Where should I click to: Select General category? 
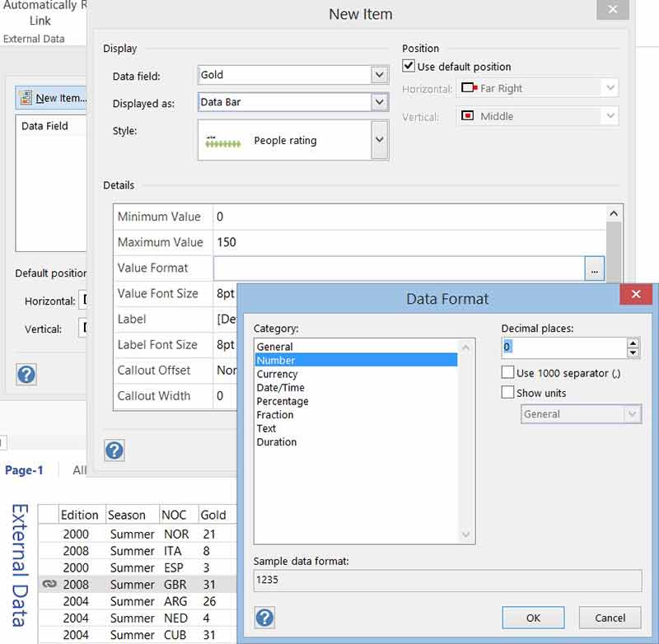pos(356,347)
